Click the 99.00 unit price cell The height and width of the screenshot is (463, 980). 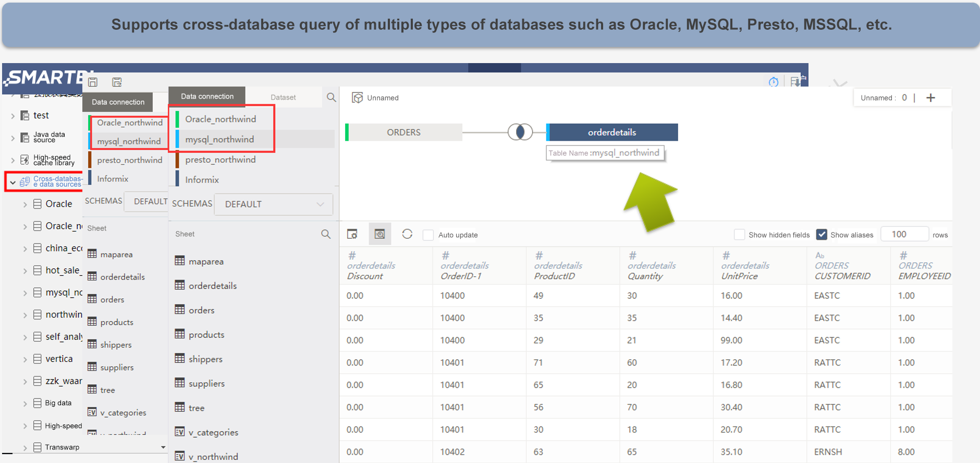731,340
